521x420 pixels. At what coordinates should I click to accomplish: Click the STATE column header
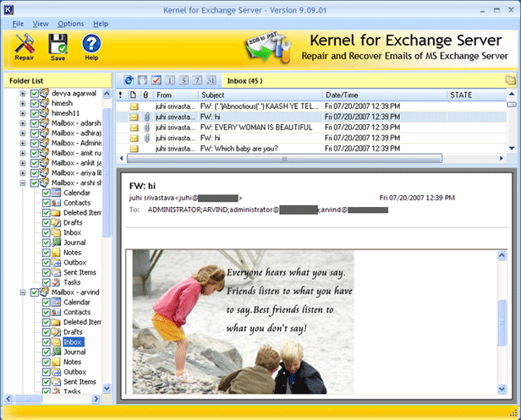477,95
